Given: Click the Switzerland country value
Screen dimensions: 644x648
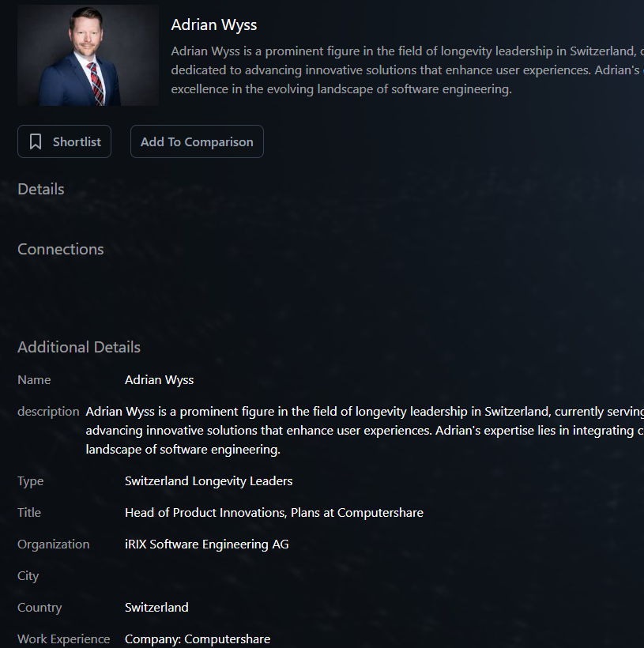Looking at the screenshot, I should (156, 608).
